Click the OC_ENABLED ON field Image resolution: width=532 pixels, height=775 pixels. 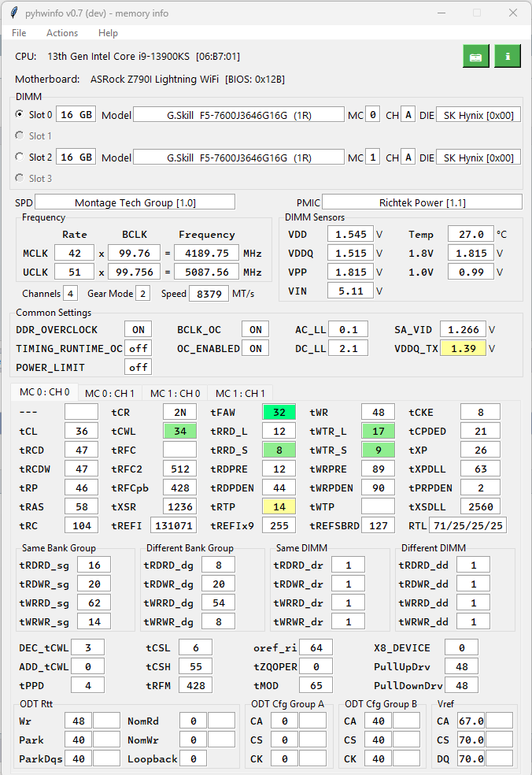[x=256, y=348]
